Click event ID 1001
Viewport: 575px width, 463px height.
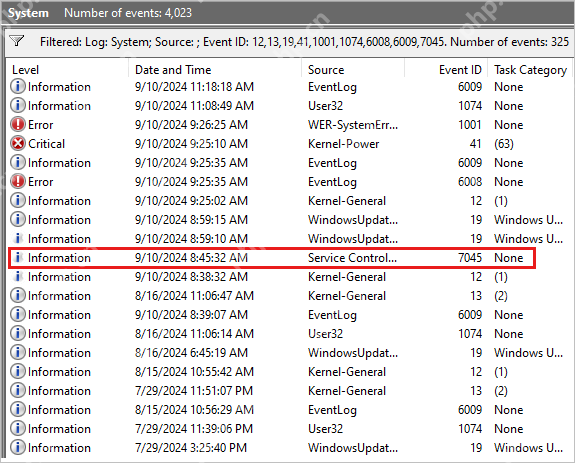(470, 125)
